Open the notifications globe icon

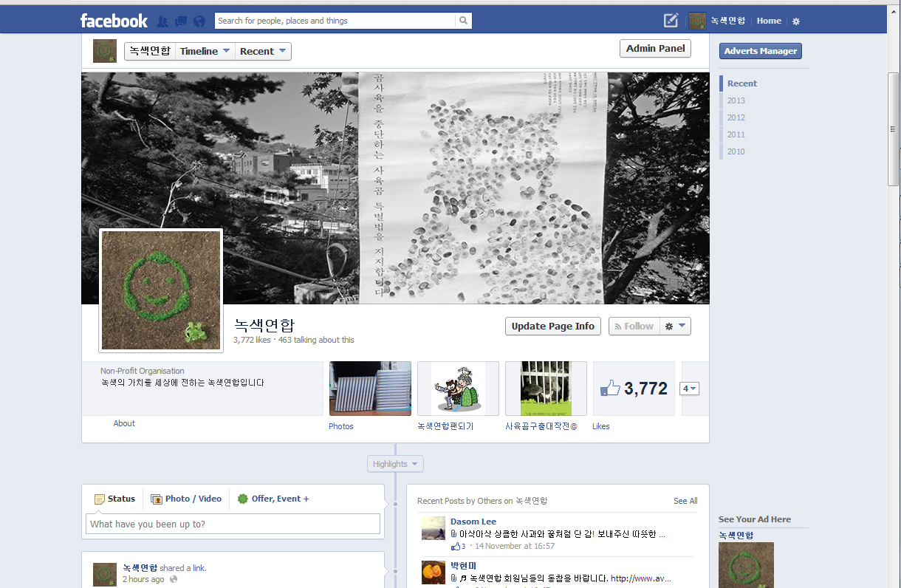click(x=199, y=21)
